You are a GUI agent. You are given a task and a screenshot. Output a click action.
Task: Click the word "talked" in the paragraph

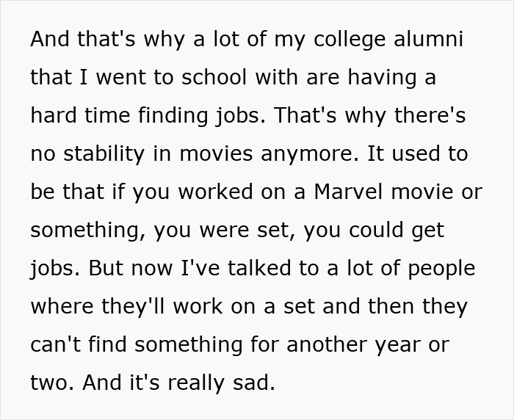click(241, 268)
